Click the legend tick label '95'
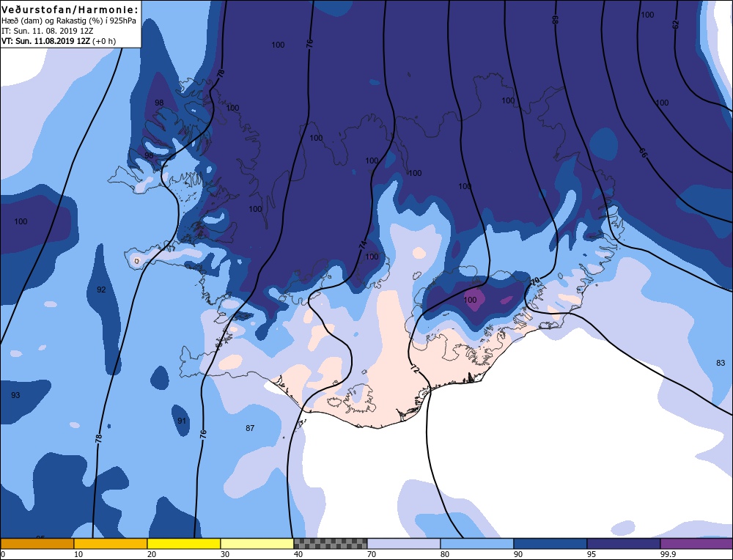 (592, 554)
